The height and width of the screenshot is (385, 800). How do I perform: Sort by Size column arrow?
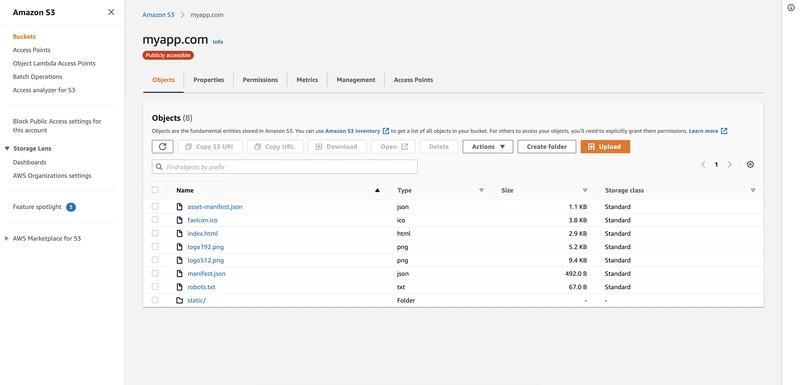pyautogui.click(x=585, y=190)
